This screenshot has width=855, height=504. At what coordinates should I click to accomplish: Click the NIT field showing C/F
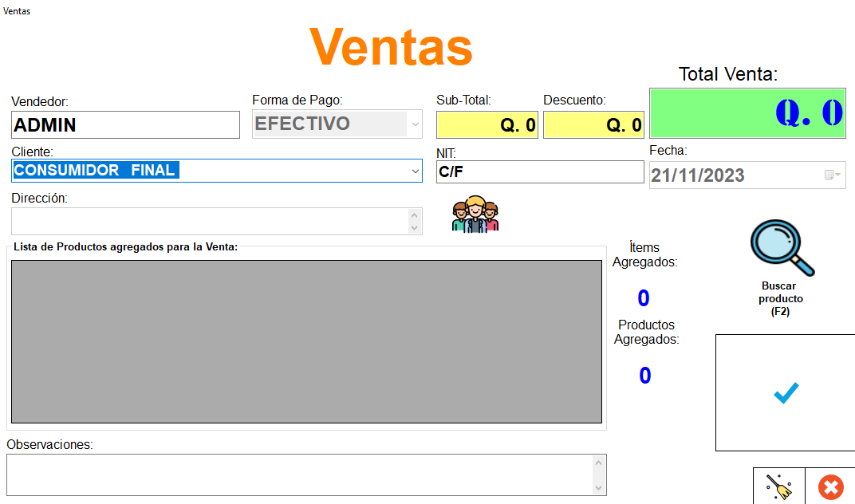(539, 171)
